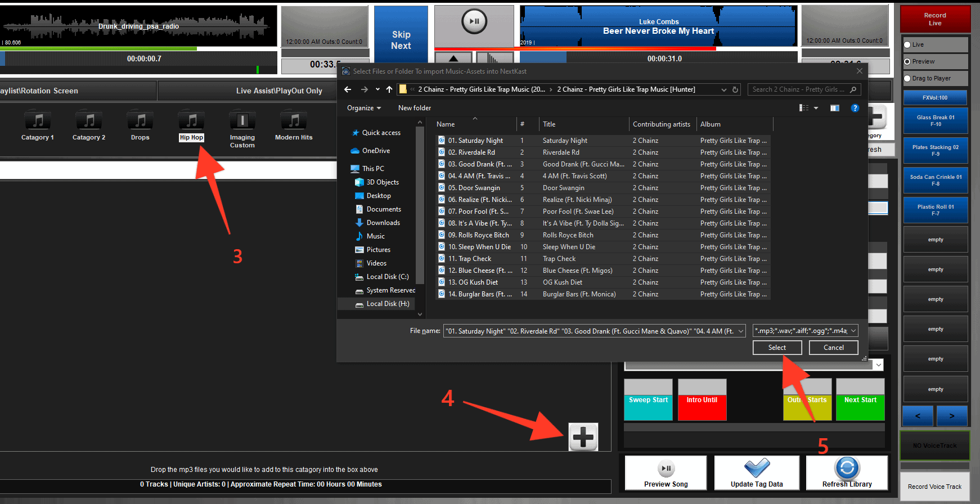Open the Drops category icon
This screenshot has height=504, width=980.
[140, 121]
